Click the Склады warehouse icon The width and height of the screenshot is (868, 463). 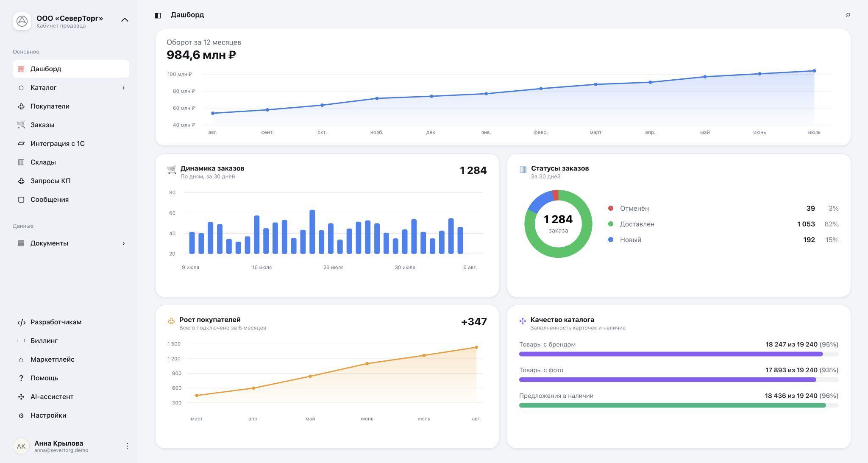tap(21, 162)
